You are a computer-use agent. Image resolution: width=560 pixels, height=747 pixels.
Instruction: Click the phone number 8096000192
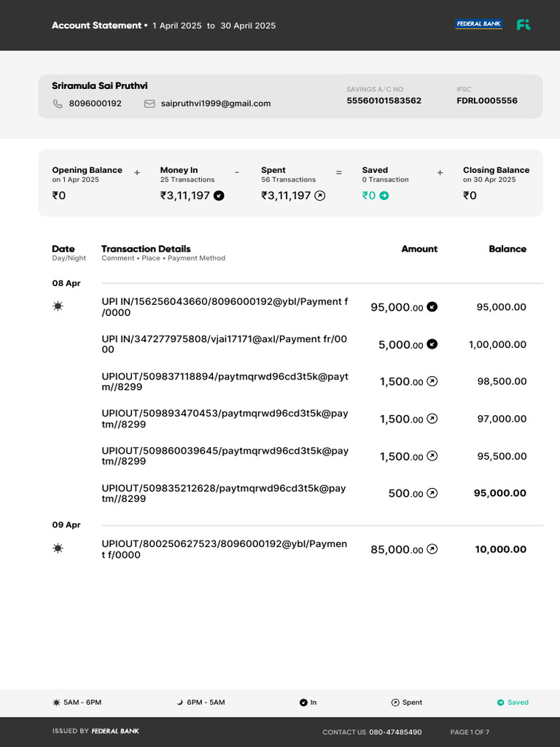point(96,104)
